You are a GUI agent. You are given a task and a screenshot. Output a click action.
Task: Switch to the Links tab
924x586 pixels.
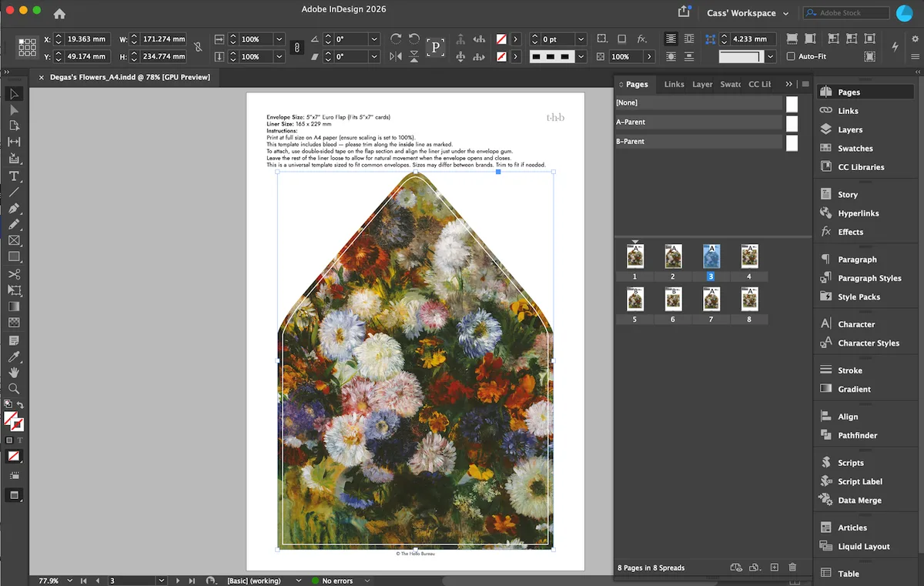[674, 84]
